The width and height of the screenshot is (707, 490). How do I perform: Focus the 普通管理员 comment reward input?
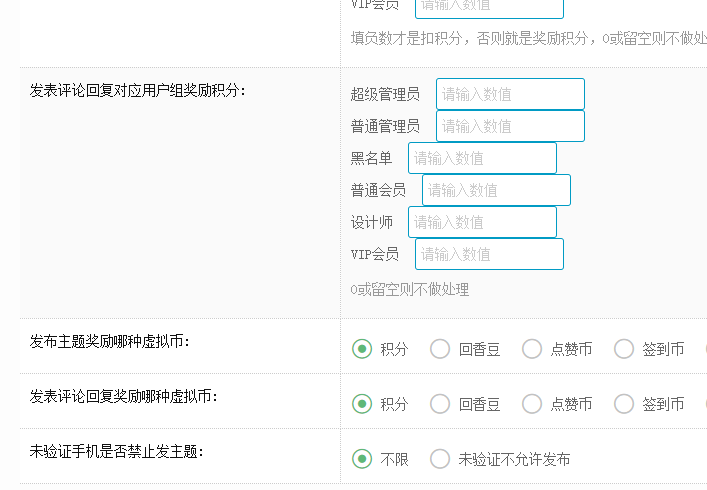(x=510, y=126)
